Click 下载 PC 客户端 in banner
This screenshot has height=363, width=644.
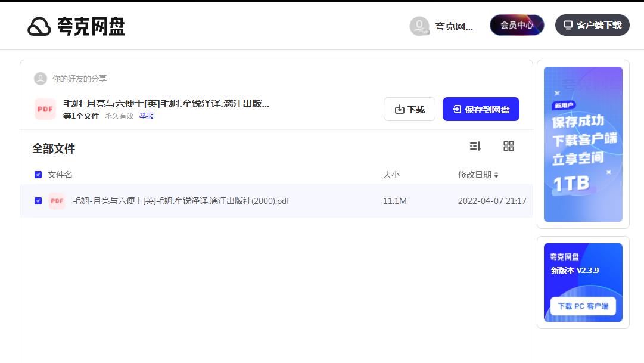click(583, 306)
